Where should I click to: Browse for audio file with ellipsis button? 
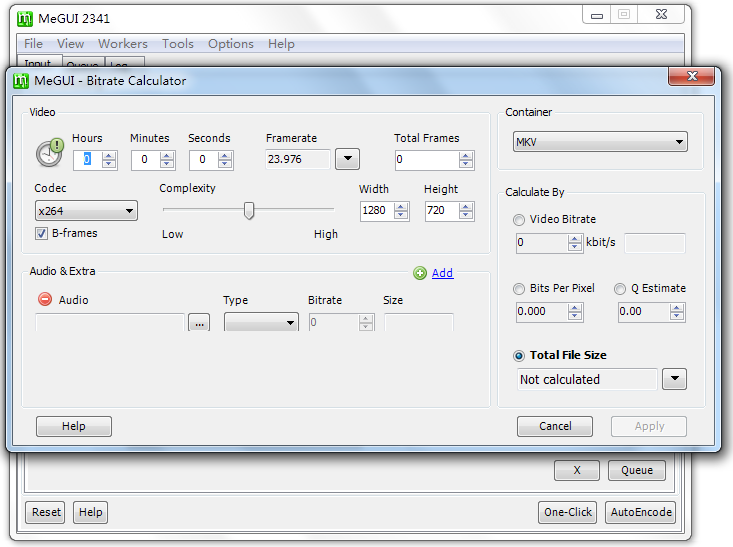click(x=199, y=323)
